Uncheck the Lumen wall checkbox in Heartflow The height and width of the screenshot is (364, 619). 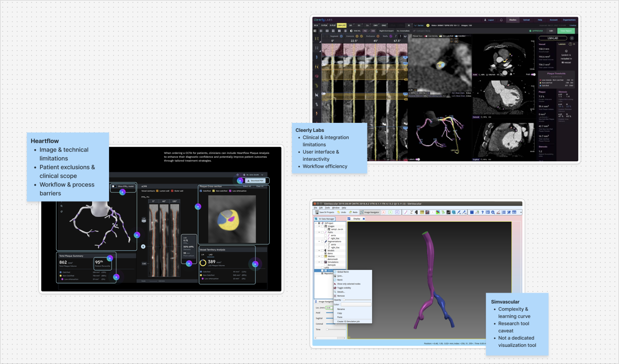(157, 191)
